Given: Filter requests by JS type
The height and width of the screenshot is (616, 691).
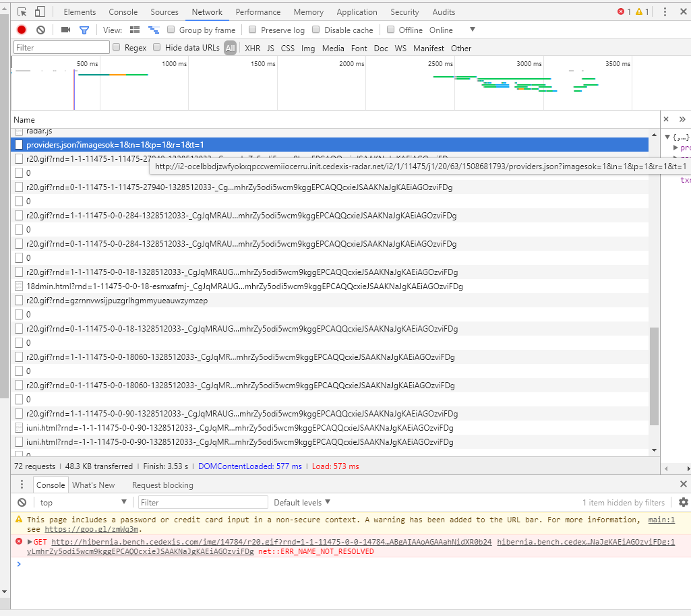Looking at the screenshot, I should (270, 48).
